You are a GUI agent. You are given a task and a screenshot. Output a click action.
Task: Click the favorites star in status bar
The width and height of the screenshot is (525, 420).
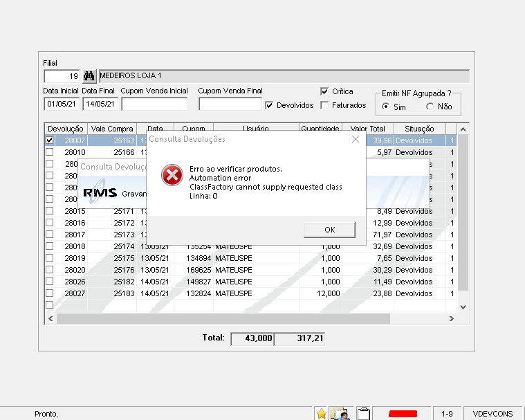(x=322, y=414)
